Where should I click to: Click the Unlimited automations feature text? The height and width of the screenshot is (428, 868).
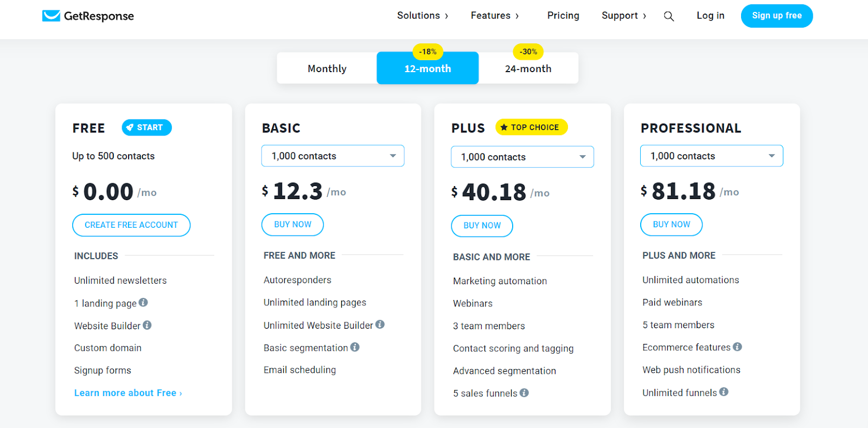pyautogui.click(x=691, y=280)
